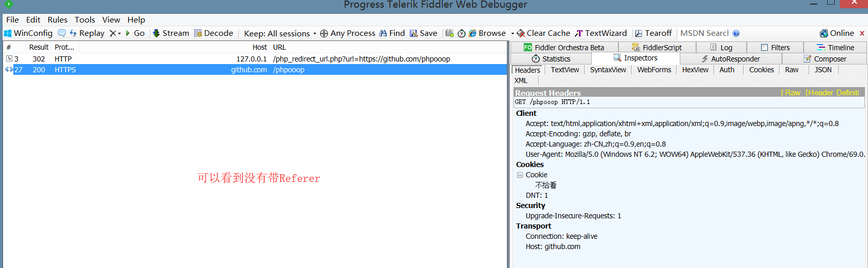Open the TextWizard tool

[x=600, y=33]
